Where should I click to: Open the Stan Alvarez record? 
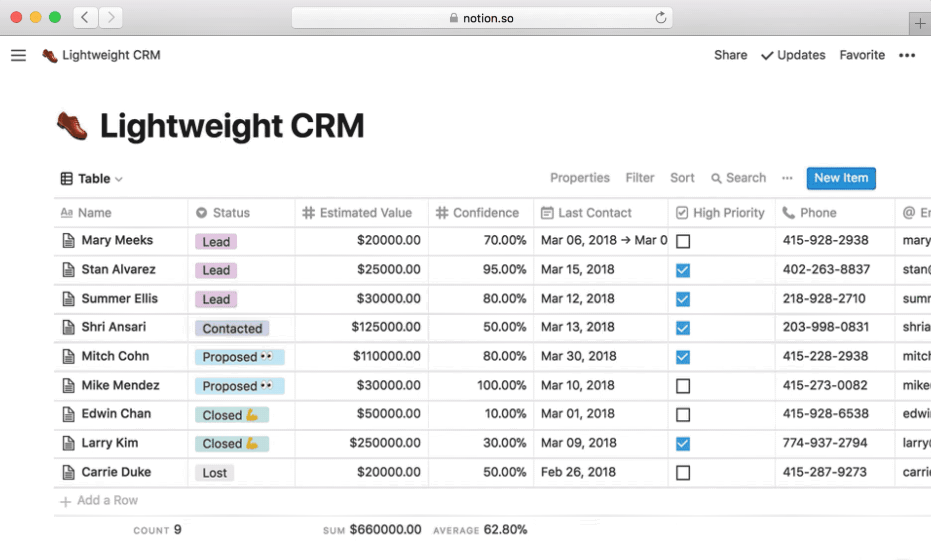point(118,270)
